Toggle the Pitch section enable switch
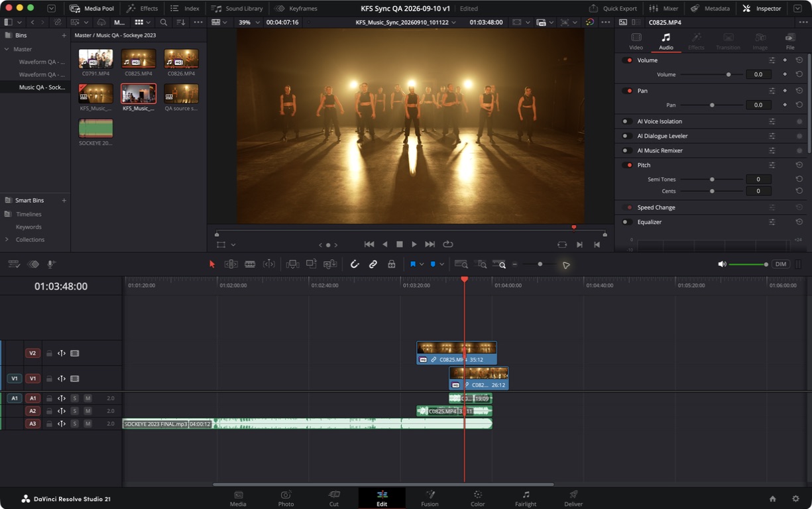This screenshot has height=509, width=812. [x=627, y=165]
